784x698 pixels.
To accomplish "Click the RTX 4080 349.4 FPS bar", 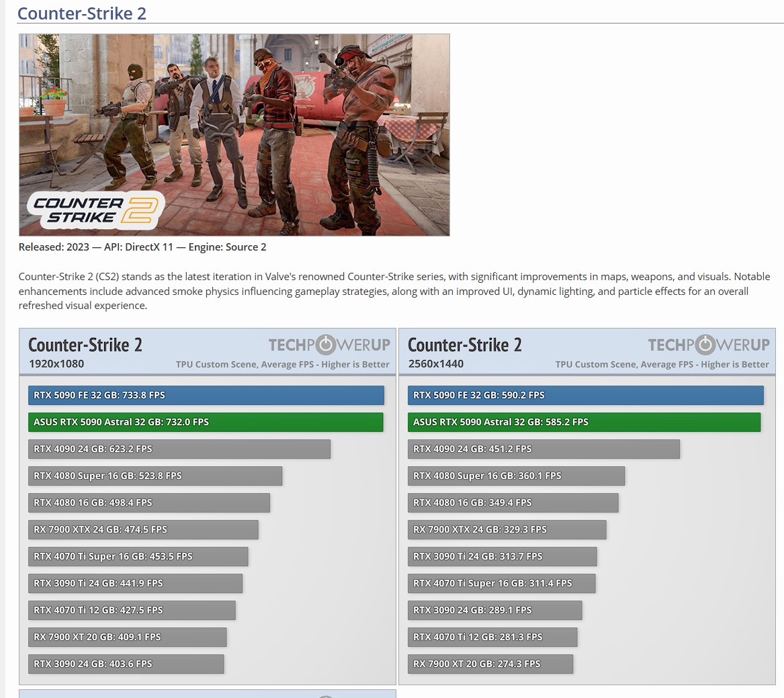I will [513, 503].
